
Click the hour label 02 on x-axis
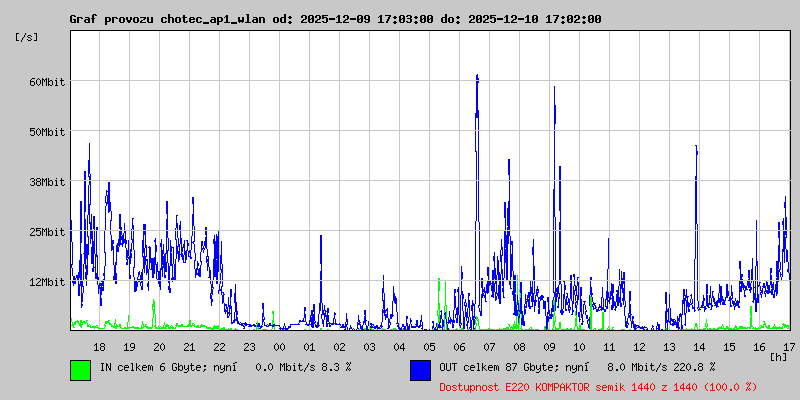pos(339,347)
